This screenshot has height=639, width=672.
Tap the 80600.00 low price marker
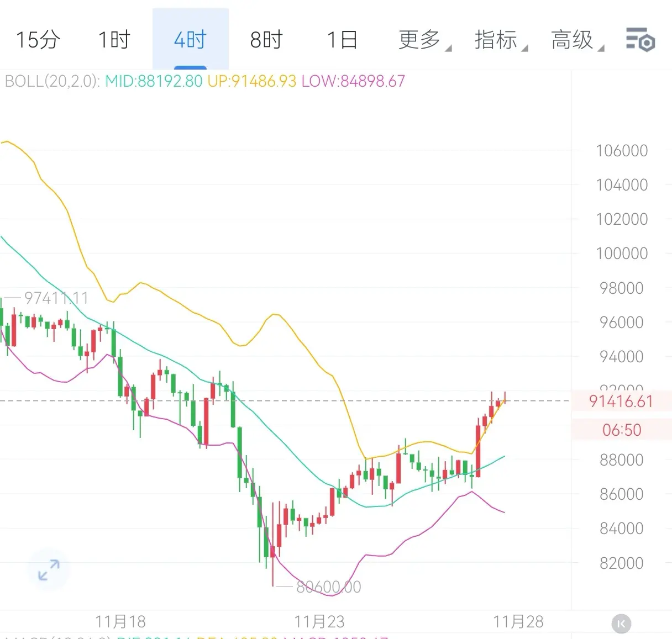[328, 587]
